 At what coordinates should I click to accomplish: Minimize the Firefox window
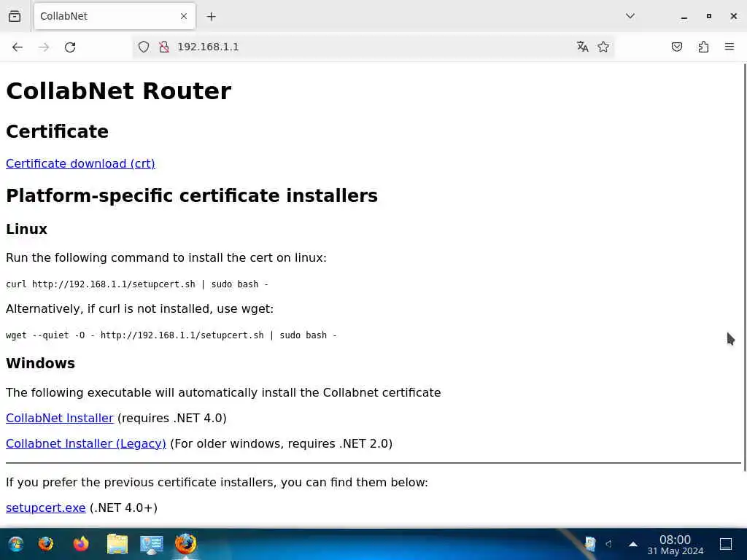pyautogui.click(x=684, y=16)
